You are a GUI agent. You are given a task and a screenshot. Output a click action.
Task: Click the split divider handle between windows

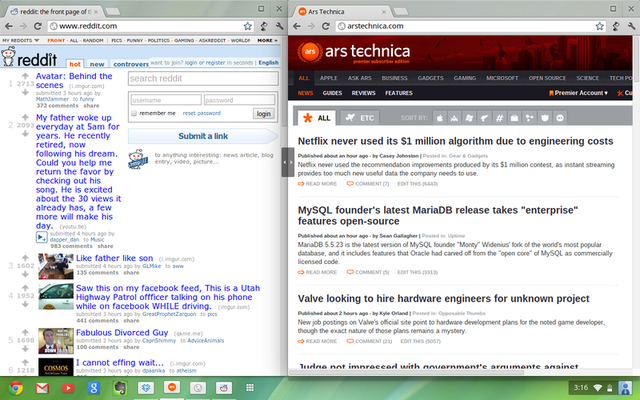click(287, 162)
